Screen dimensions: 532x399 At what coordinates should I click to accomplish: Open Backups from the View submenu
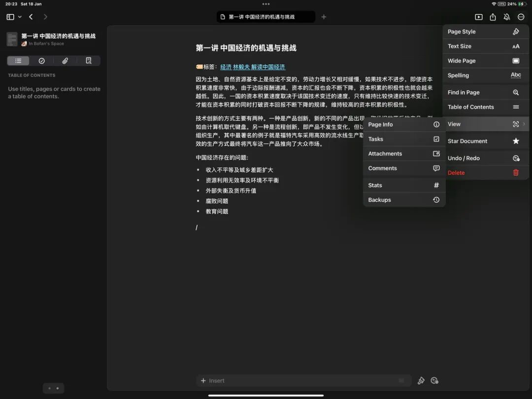click(x=404, y=200)
